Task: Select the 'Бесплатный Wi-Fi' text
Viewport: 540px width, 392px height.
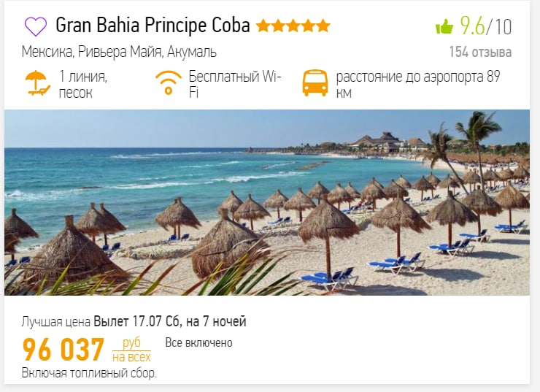Action: tap(235, 85)
